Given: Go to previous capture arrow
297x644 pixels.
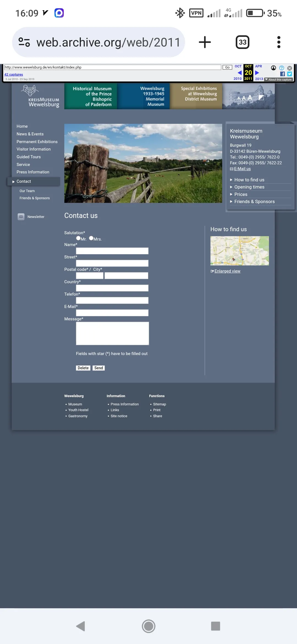Looking at the screenshot, I should (240, 73).
